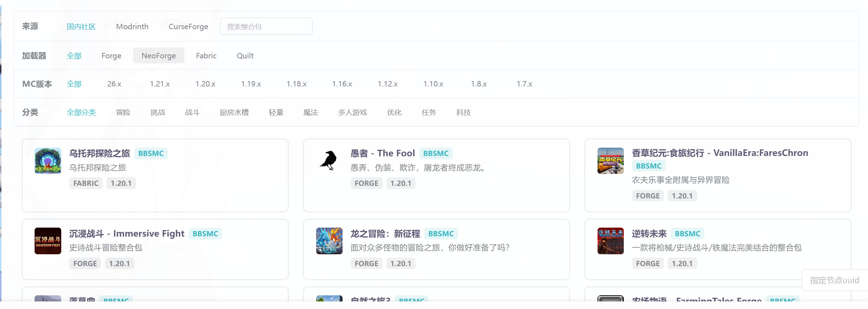Open the 沉浸战斗 Immersive Fight icon
The width and height of the screenshot is (868, 309).
[48, 241]
